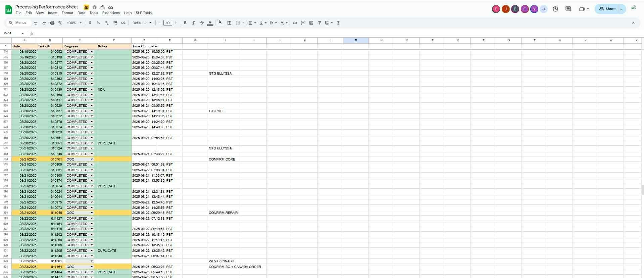
Task: Open the text color picker
Action: 210,23
